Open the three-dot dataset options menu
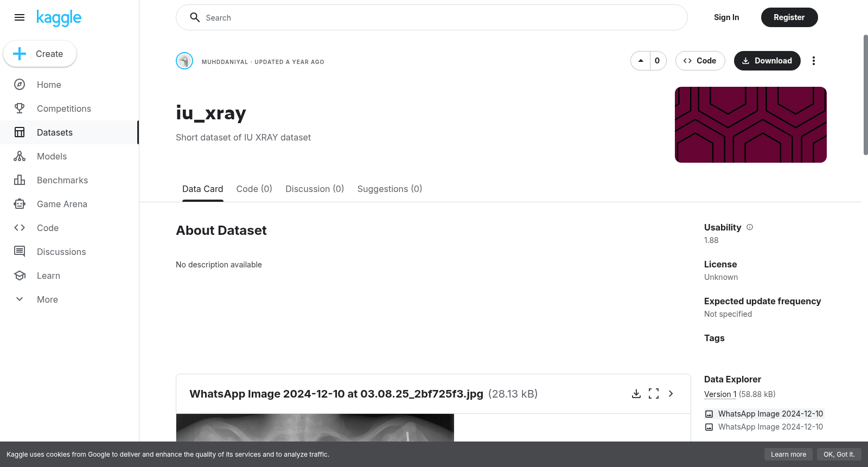Viewport: 868px width, 467px height. pyautogui.click(x=813, y=61)
